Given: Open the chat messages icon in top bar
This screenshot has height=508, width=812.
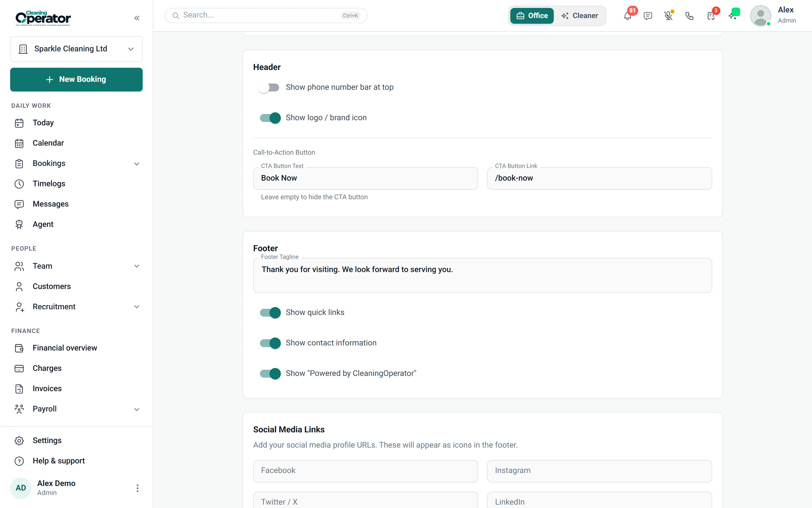Looking at the screenshot, I should pyautogui.click(x=648, y=16).
